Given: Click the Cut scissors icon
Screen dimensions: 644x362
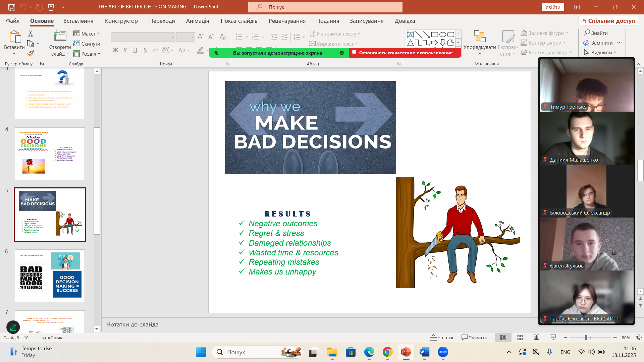Looking at the screenshot, I should (31, 34).
